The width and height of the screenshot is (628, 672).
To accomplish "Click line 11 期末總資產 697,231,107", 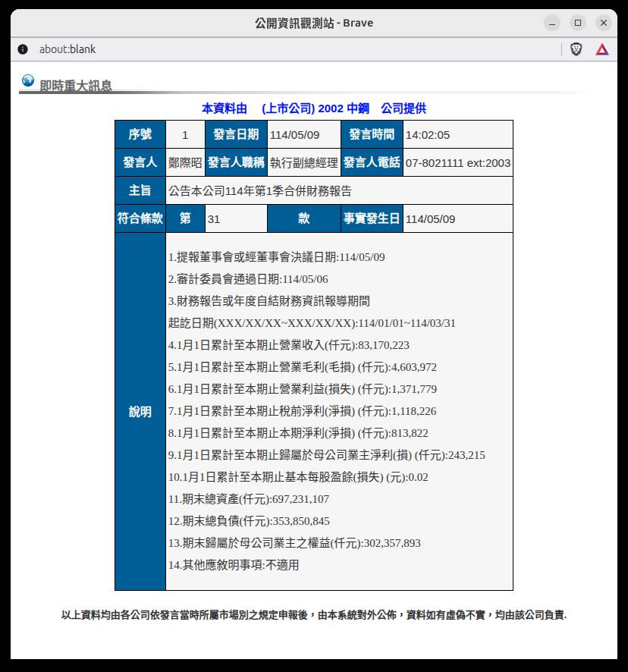I will point(249,499).
